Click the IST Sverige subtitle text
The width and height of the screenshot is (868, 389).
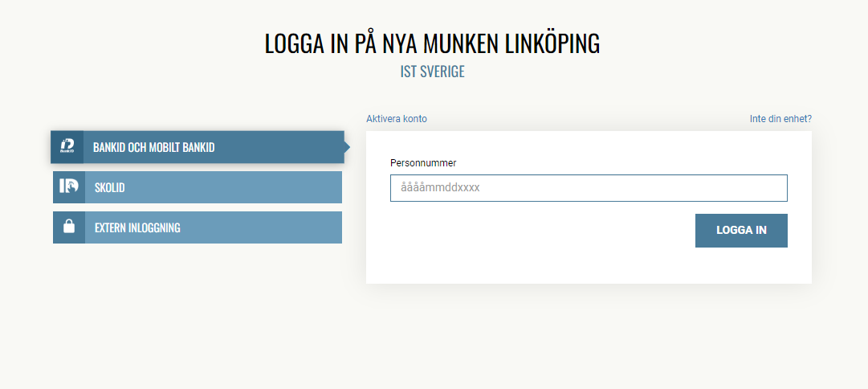tap(432, 72)
